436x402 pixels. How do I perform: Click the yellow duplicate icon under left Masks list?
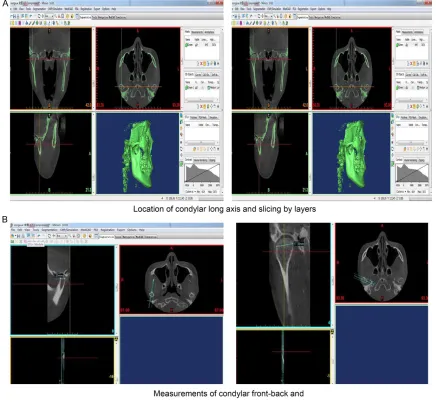pos(205,63)
